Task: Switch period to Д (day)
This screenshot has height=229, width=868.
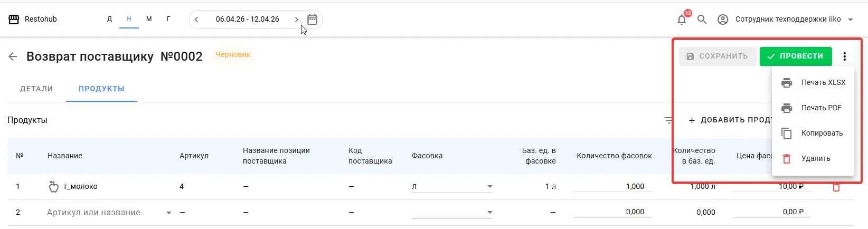Action: pyautogui.click(x=109, y=19)
